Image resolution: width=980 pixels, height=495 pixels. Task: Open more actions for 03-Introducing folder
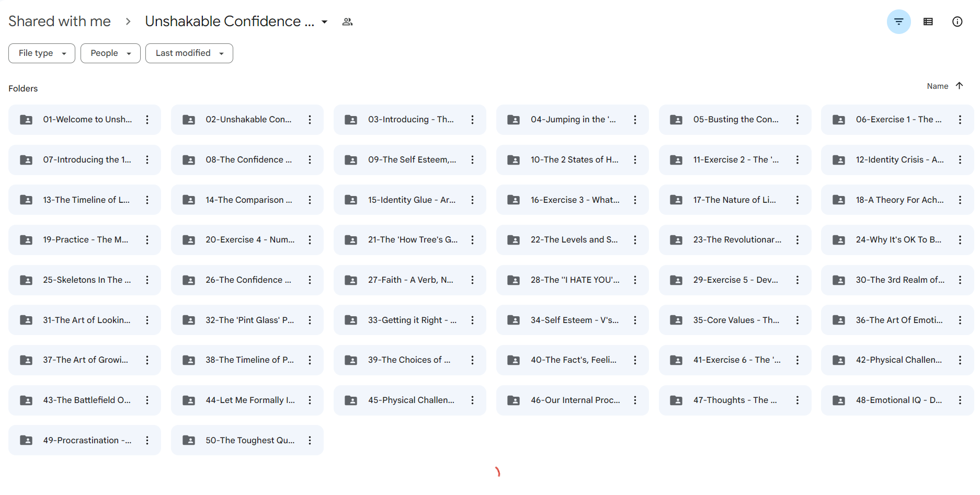[x=473, y=120]
